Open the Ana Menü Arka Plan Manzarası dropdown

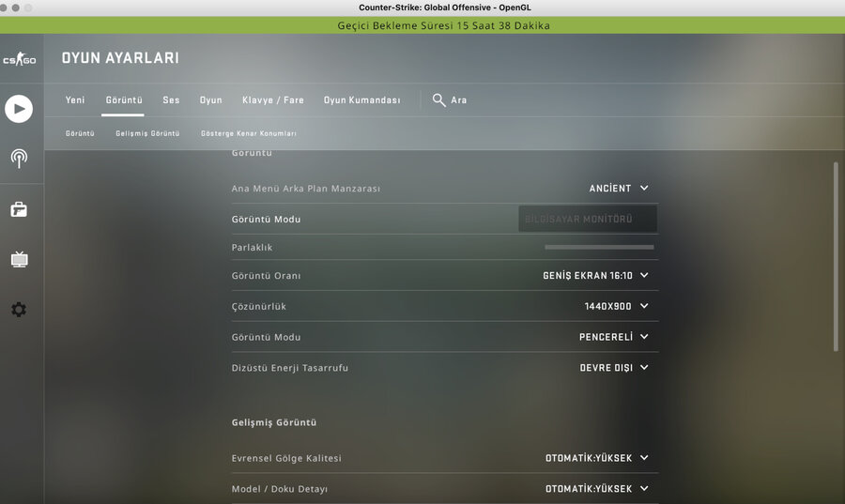pyautogui.click(x=619, y=189)
